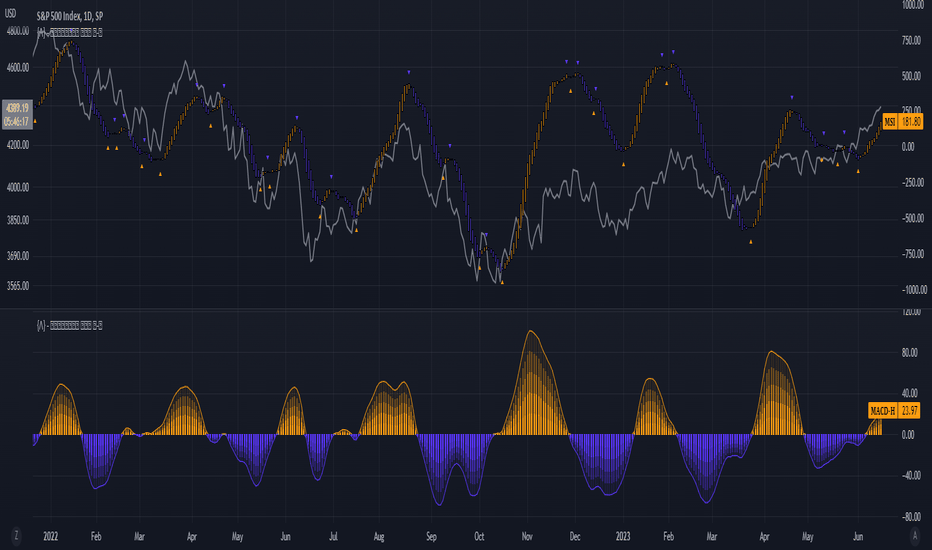
Task: Click the circular Z timezone button
Action: (x=16, y=536)
